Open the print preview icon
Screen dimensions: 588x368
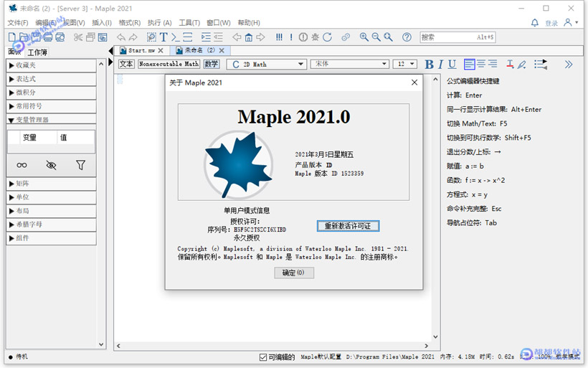60,37
